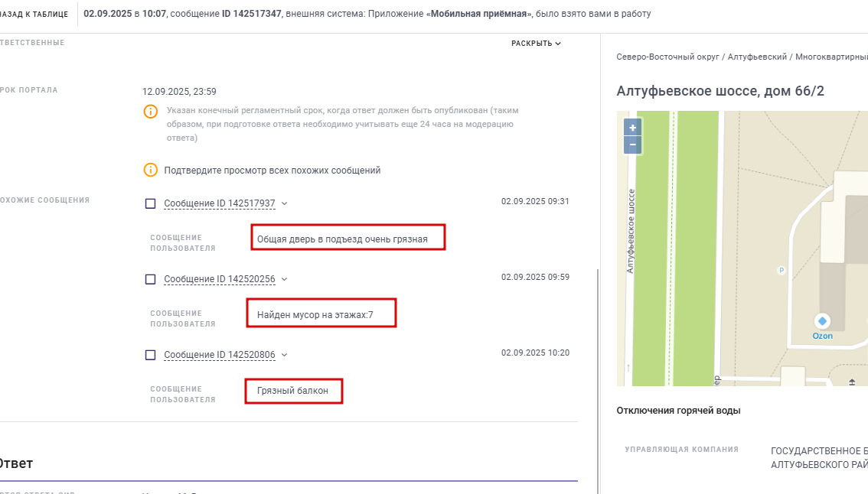Click info icon beside the deadline notice
The width and height of the screenshot is (868, 494).
click(x=151, y=111)
